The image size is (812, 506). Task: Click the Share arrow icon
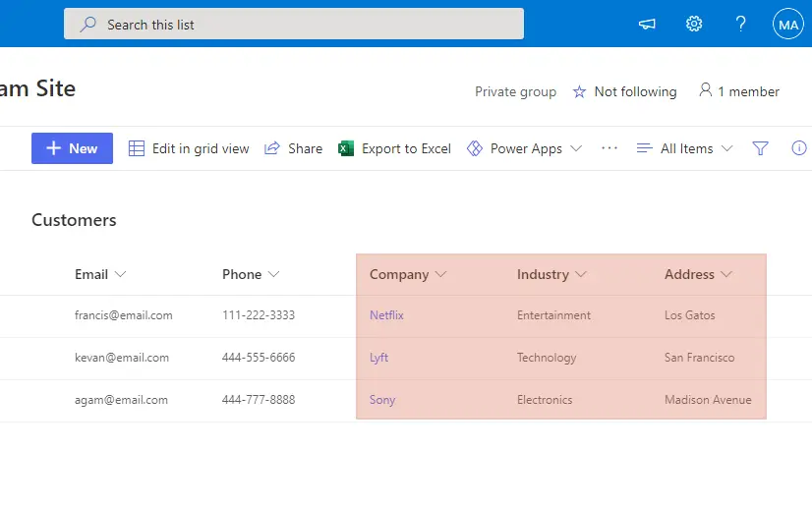[272, 148]
